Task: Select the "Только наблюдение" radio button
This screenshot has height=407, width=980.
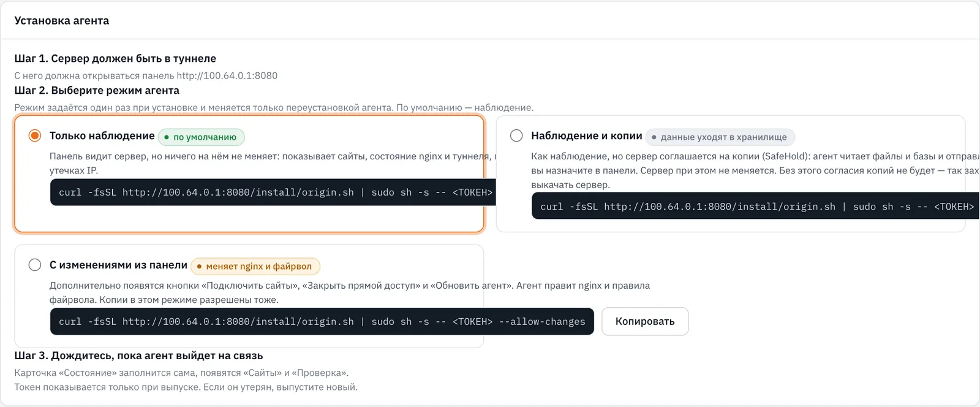Action: point(35,135)
